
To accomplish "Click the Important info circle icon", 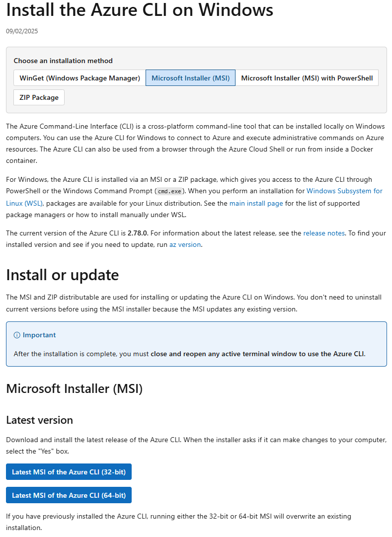I will coord(17,335).
